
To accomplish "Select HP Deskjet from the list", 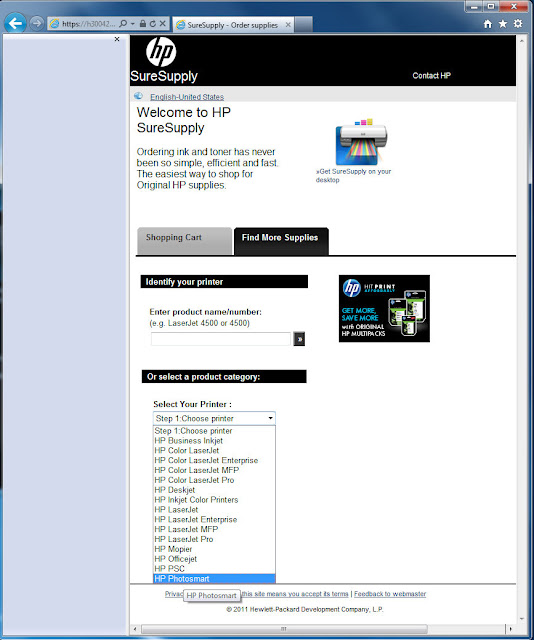I will [214, 490].
